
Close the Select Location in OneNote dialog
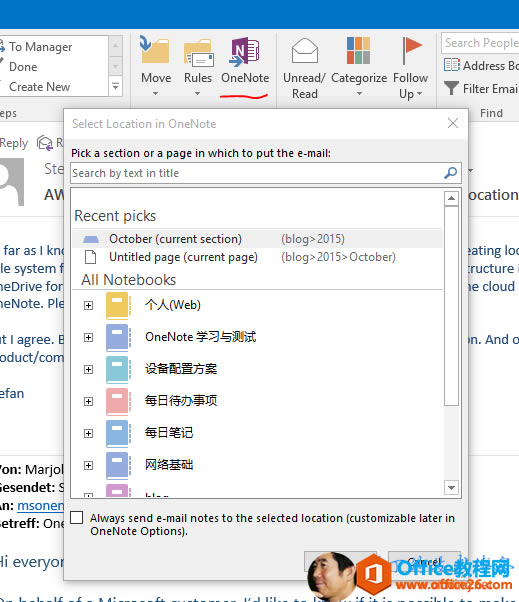coord(453,123)
